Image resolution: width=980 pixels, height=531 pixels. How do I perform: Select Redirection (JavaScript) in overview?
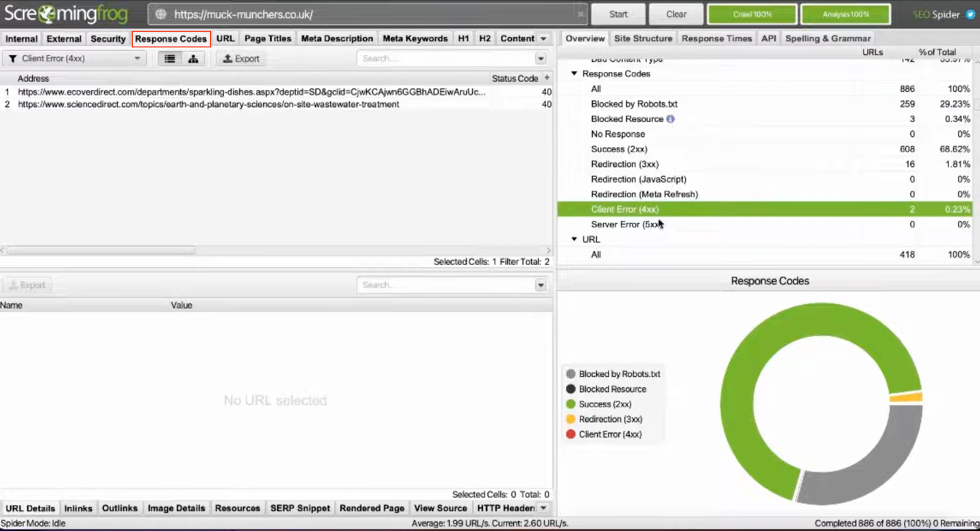765,180
